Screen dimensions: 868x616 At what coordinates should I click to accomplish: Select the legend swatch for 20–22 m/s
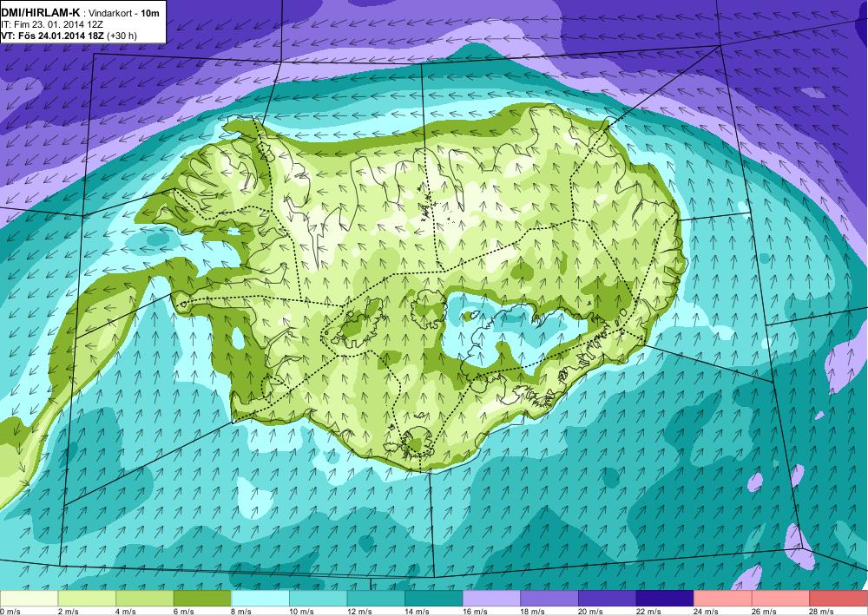coord(608,599)
